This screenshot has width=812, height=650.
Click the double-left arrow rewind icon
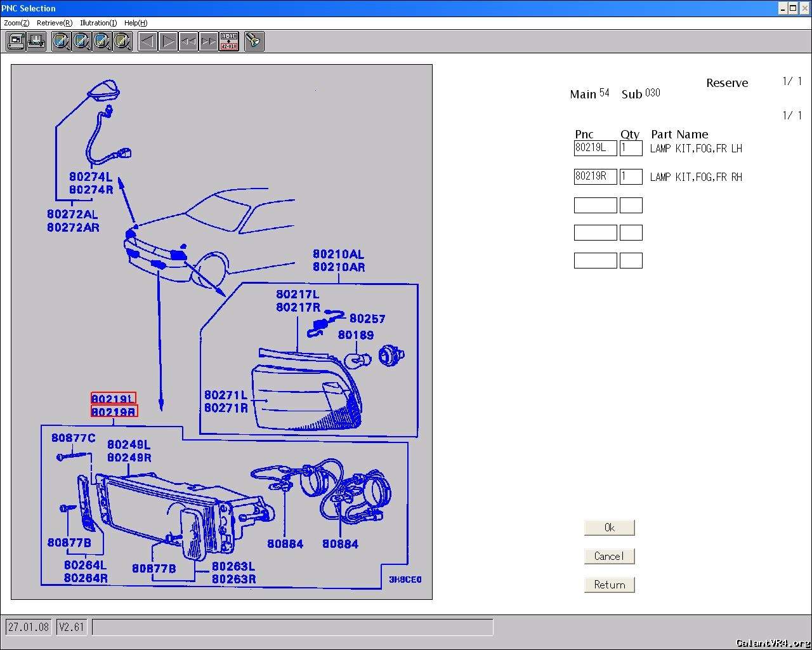pos(188,41)
